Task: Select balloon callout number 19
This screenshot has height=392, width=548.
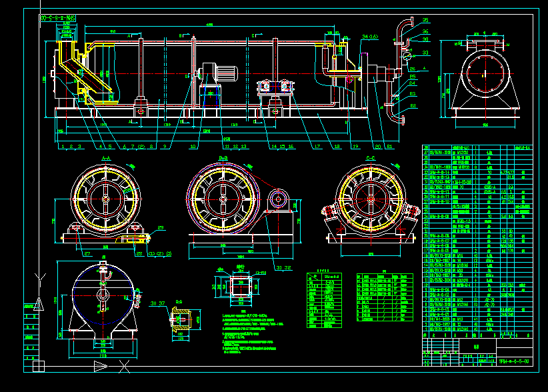Action: pos(355,147)
